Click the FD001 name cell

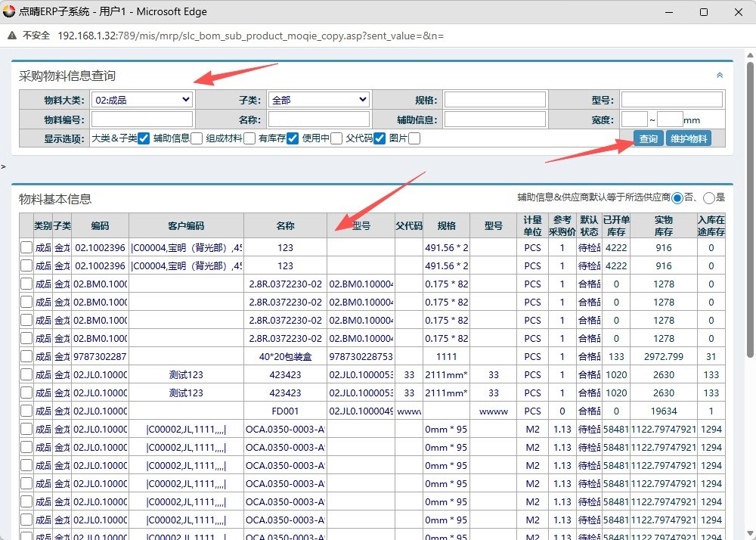[286, 411]
